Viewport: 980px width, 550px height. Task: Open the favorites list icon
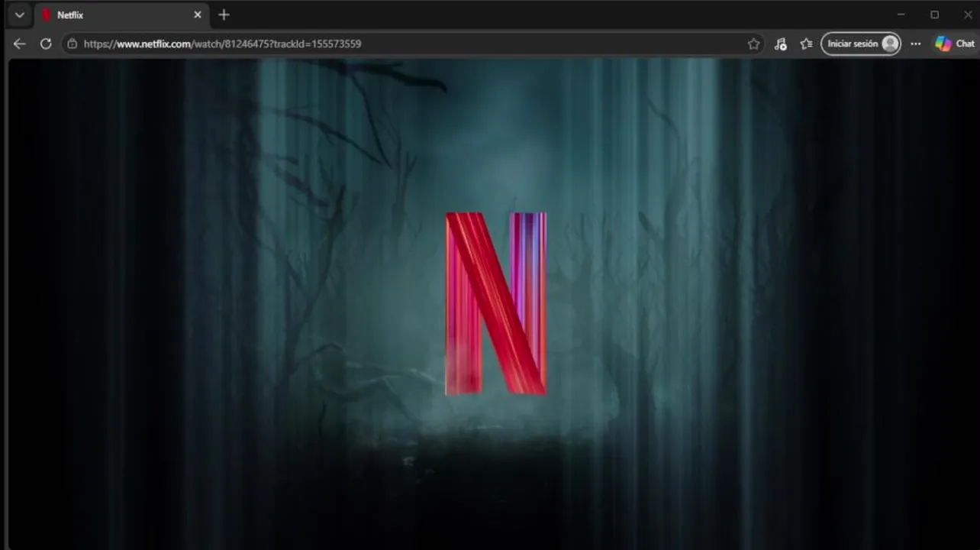[806, 44]
